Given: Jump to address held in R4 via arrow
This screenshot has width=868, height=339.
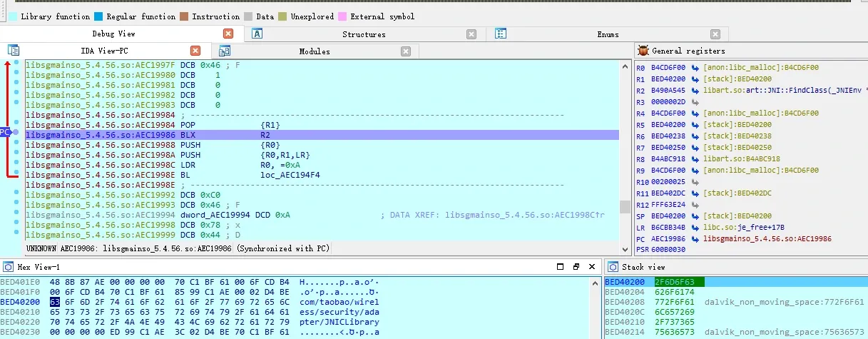Looking at the screenshot, I should click(695, 113).
